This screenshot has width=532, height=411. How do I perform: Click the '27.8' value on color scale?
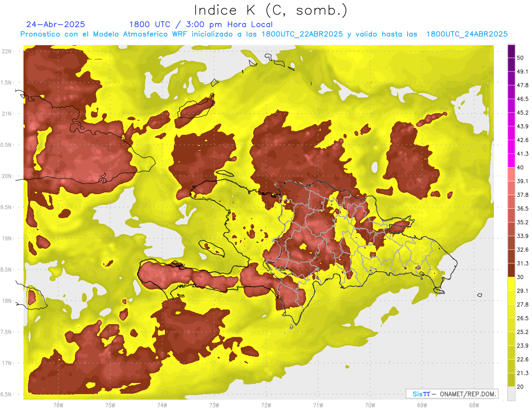click(x=523, y=305)
